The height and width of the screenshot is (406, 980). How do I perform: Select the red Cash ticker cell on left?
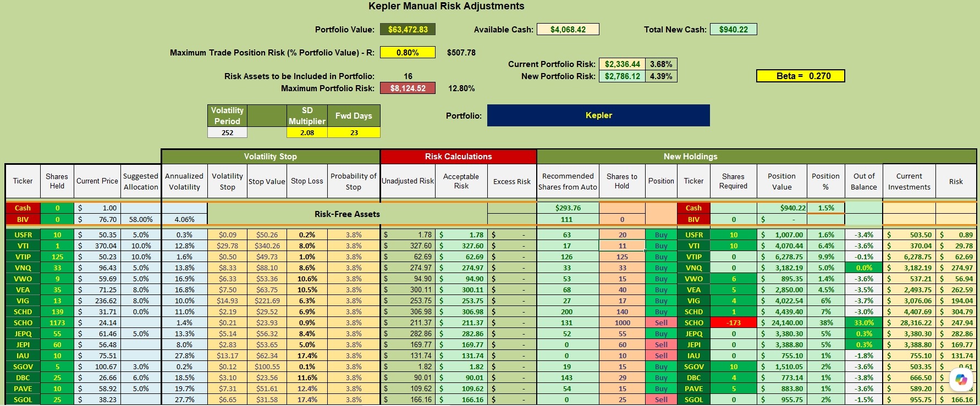(x=23, y=208)
